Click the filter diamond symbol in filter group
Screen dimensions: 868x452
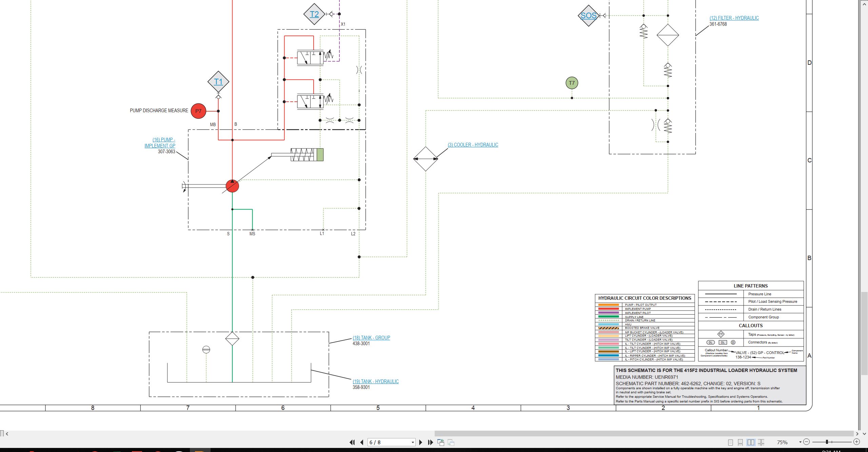pos(668,35)
